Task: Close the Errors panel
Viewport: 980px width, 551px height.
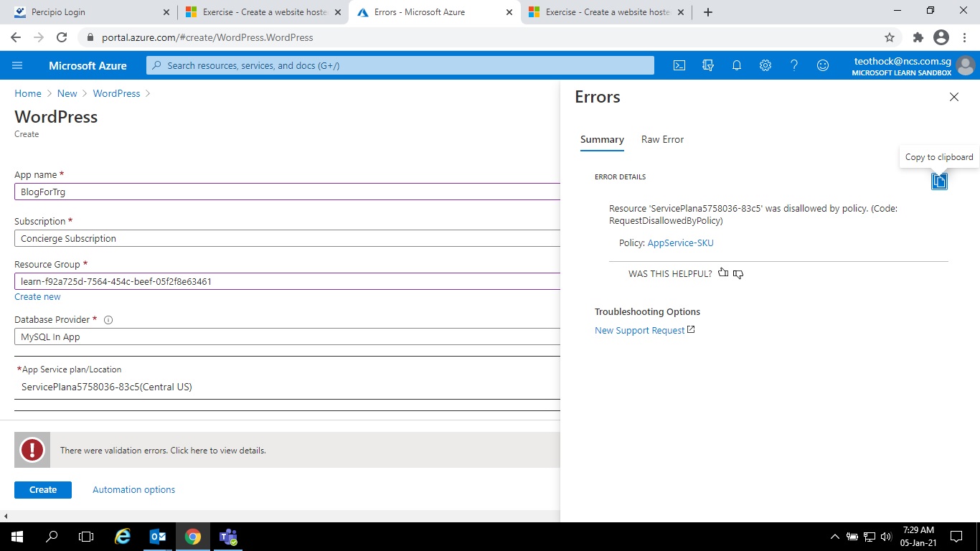Action: pos(954,97)
